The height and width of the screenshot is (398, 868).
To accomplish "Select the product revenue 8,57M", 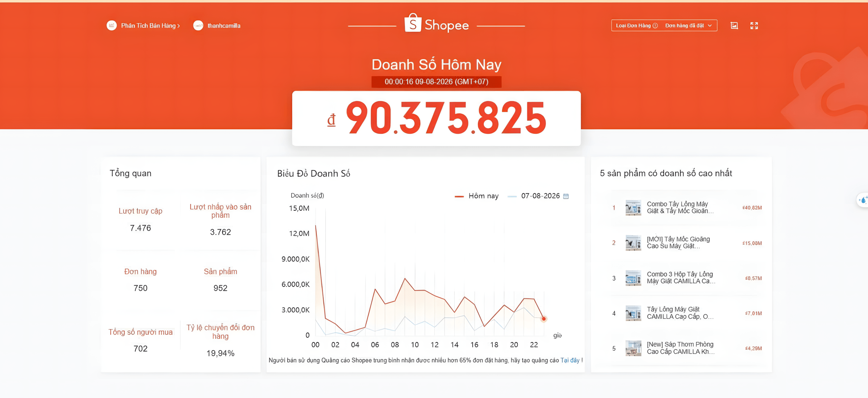I will (x=753, y=278).
